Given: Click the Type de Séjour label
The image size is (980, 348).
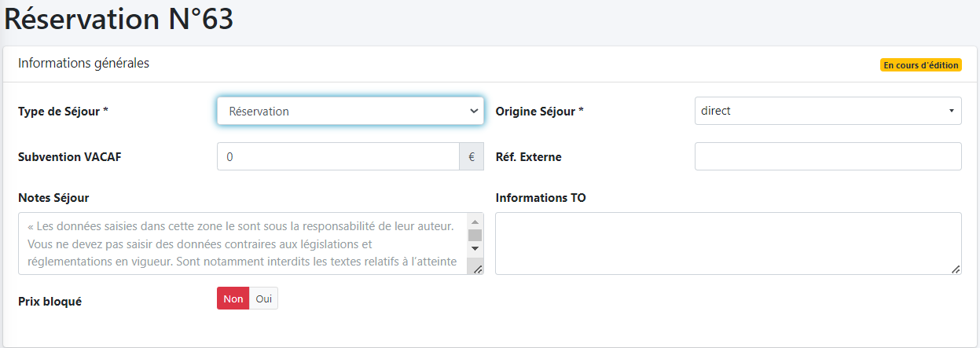Looking at the screenshot, I should pyautogui.click(x=63, y=112).
